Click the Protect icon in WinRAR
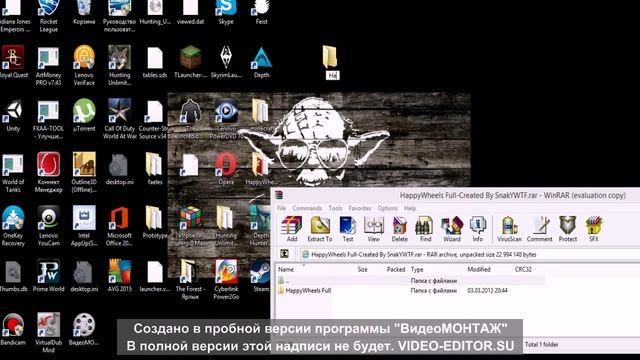Viewport: 640px width, 360px height. pyautogui.click(x=567, y=229)
